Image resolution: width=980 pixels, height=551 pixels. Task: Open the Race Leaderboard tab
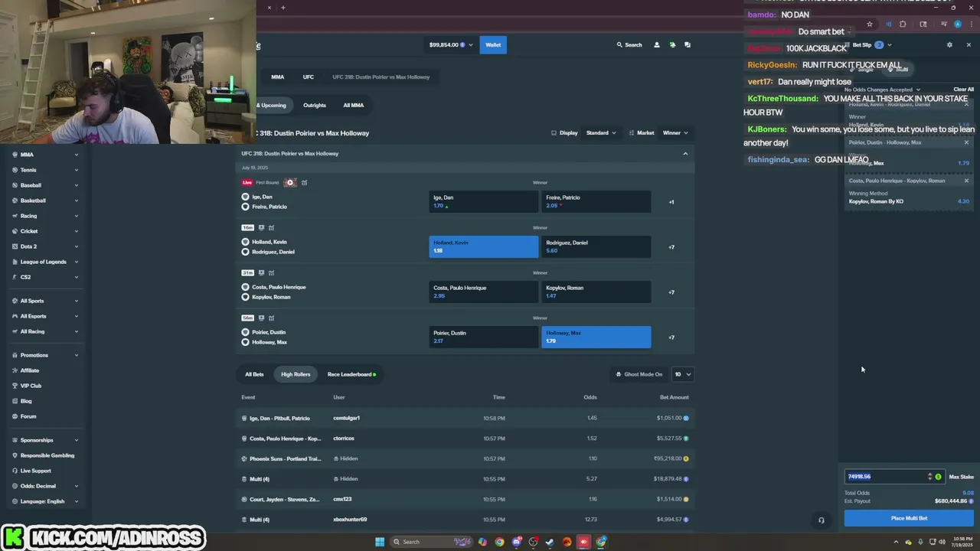tap(351, 374)
